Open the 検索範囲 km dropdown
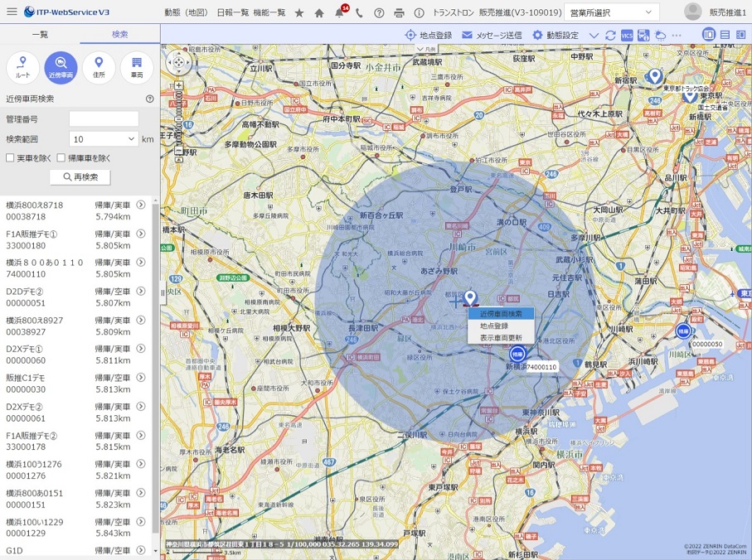Image resolution: width=752 pixels, height=560 pixels. coord(104,139)
